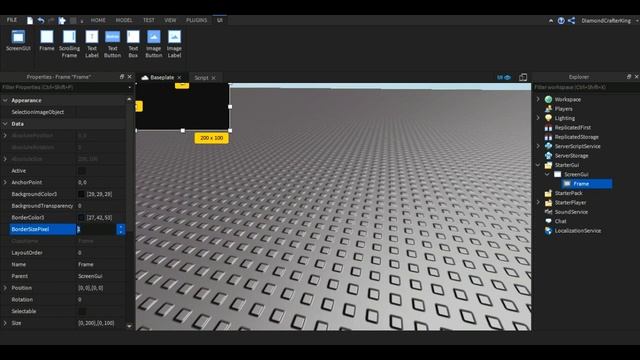Screen dimensions: 640x360
Task: Insert a Text Button element
Action: [112, 44]
